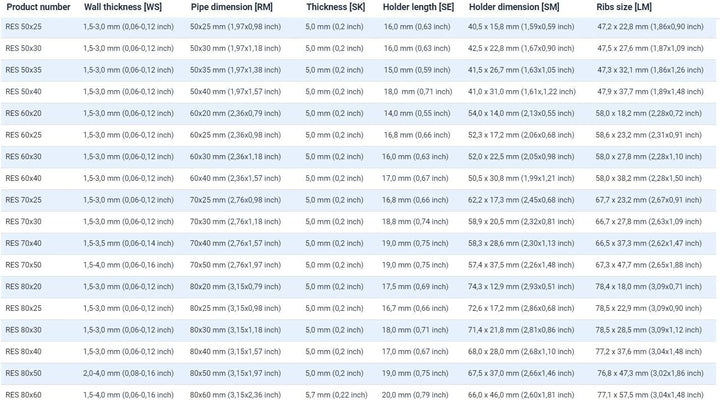The image size is (720, 401).
Task: Click pipe dimension 50x40 mm cell
Action: coord(236,91)
